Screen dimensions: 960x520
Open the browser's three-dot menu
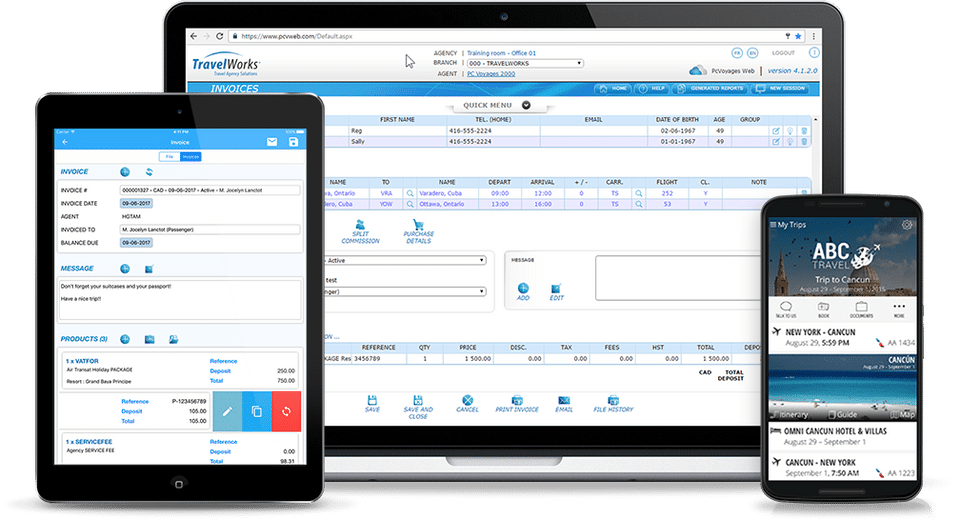click(813, 36)
